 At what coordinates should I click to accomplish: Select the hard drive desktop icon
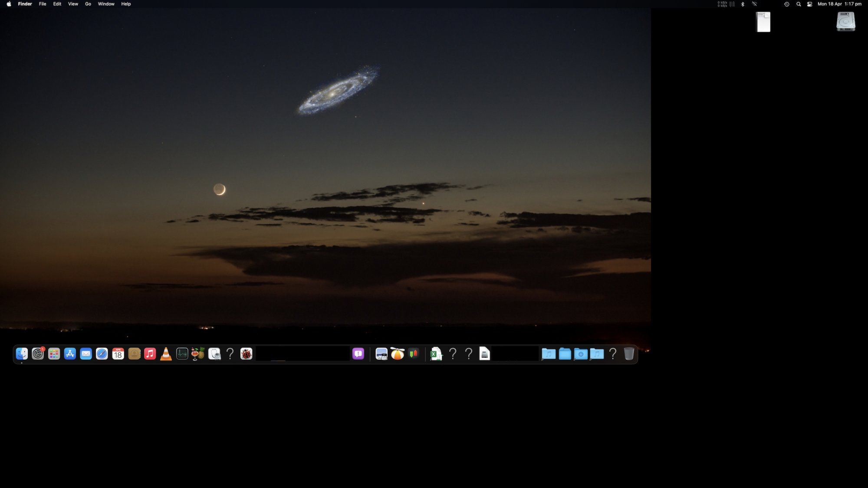point(845,22)
